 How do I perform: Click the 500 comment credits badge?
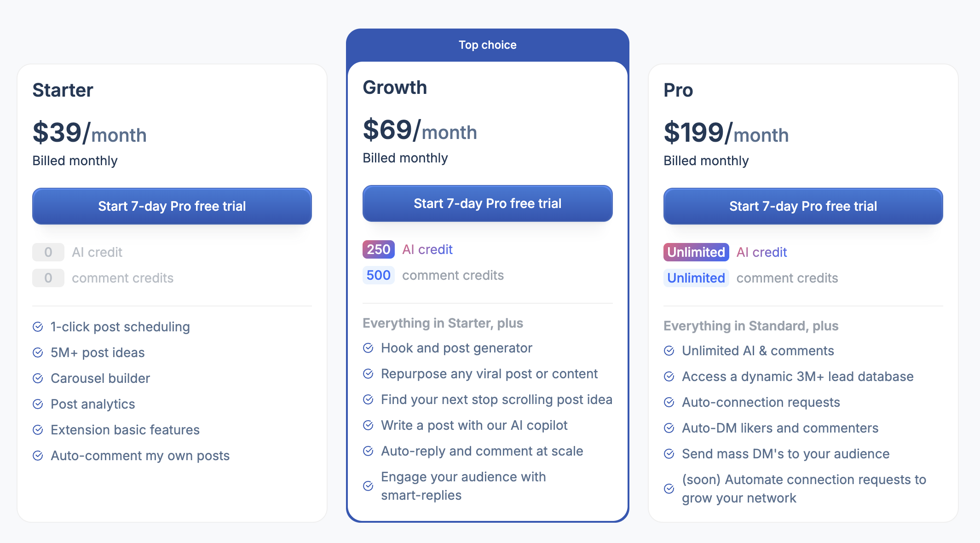click(x=378, y=275)
